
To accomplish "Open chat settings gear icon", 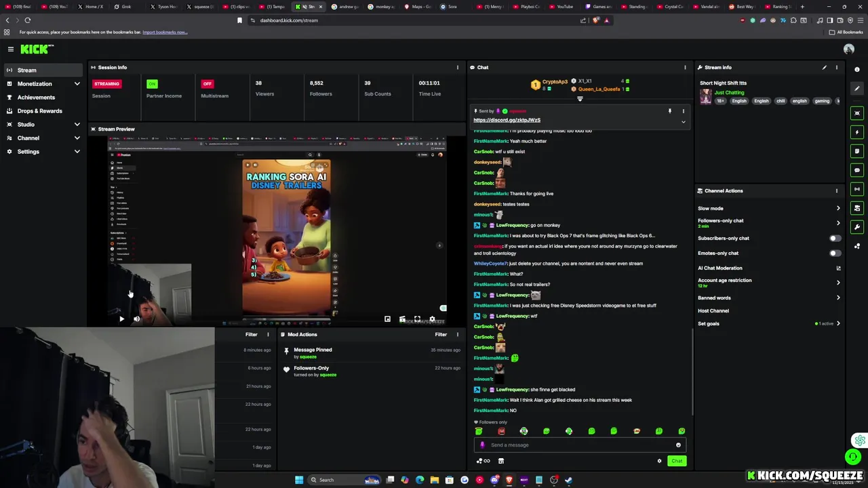I will point(659,461).
